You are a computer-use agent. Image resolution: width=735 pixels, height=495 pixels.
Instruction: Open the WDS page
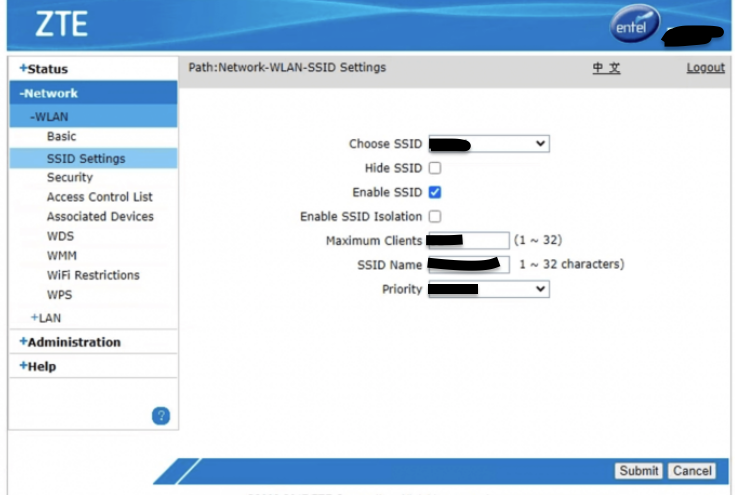(60, 236)
